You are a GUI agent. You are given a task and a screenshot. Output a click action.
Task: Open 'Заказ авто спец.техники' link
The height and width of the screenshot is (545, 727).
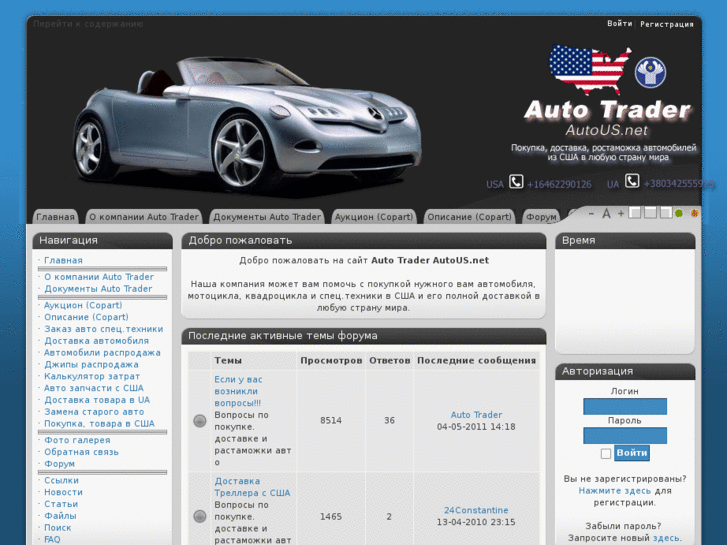[x=103, y=329]
